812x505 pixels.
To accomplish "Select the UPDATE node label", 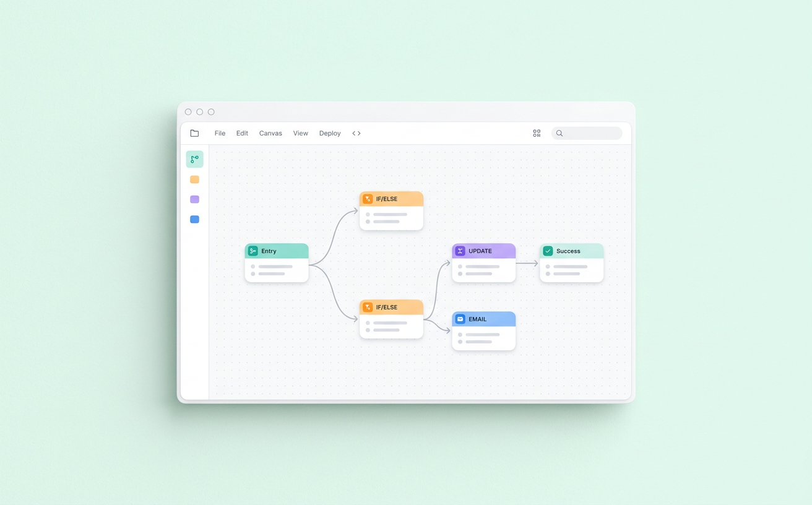I will 480,251.
